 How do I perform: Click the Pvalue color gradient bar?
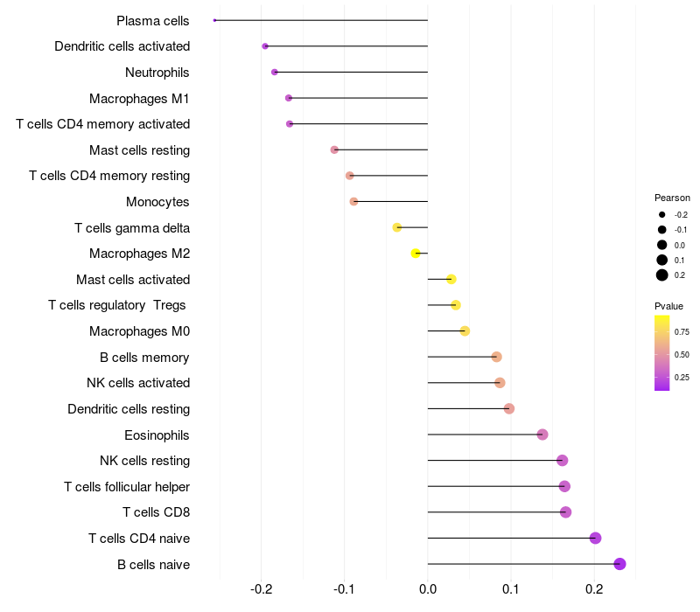pyautogui.click(x=662, y=353)
